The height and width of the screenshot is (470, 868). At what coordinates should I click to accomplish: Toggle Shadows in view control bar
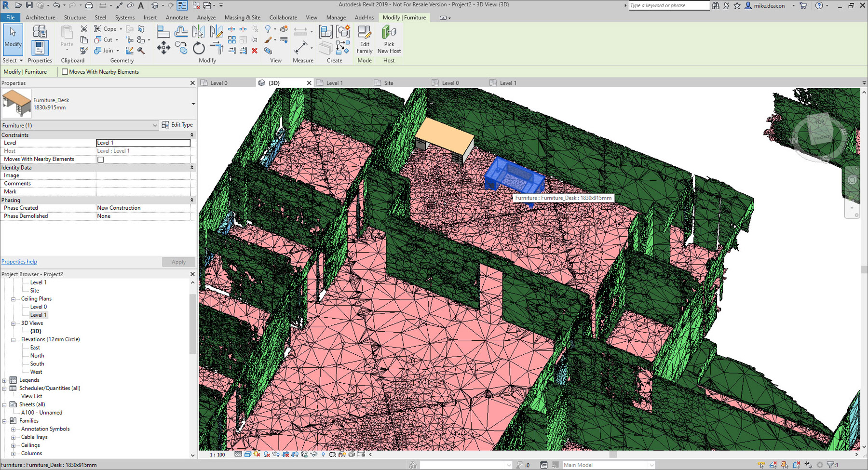267,454
